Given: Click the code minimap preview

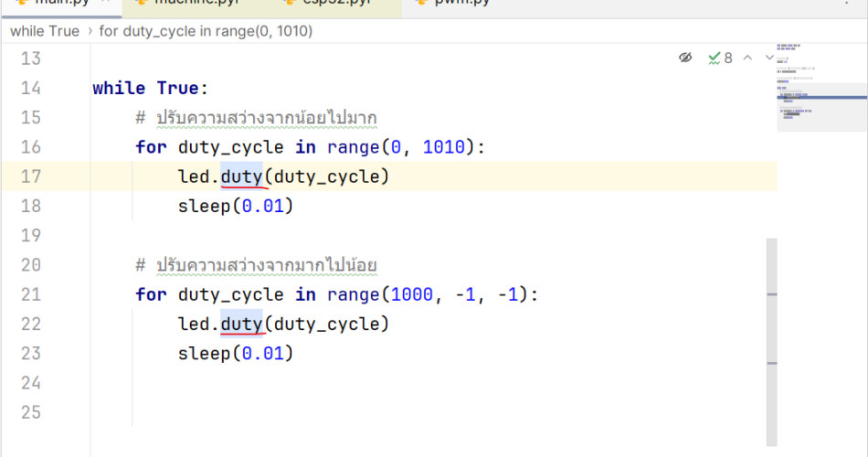Looking at the screenshot, I should point(820,87).
